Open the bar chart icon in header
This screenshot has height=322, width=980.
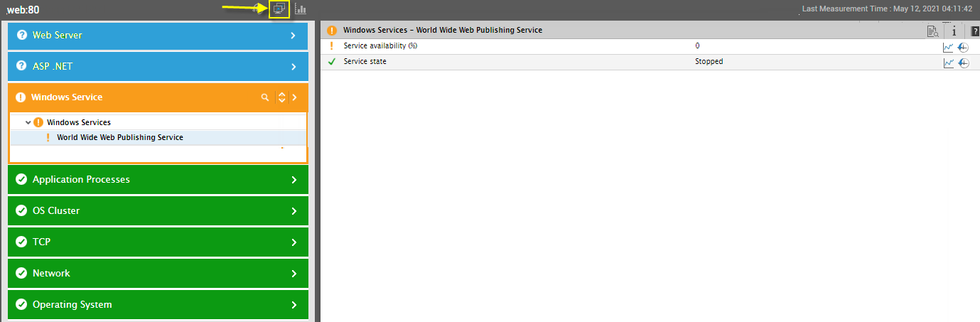(301, 9)
